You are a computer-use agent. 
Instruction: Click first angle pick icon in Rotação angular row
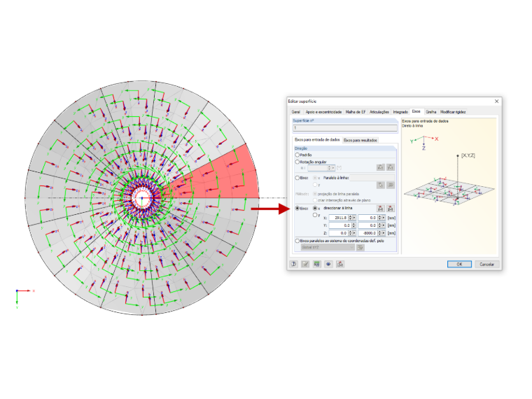[381, 167]
